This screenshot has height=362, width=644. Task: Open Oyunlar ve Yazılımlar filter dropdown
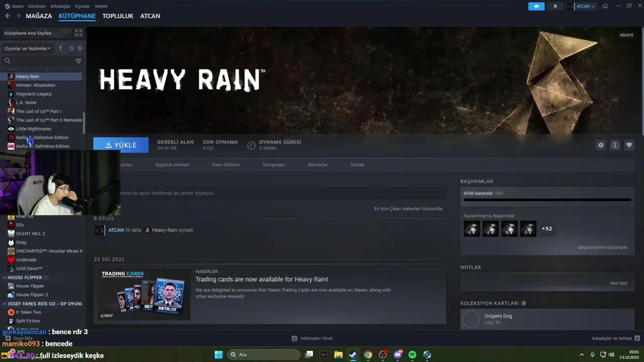(x=28, y=48)
